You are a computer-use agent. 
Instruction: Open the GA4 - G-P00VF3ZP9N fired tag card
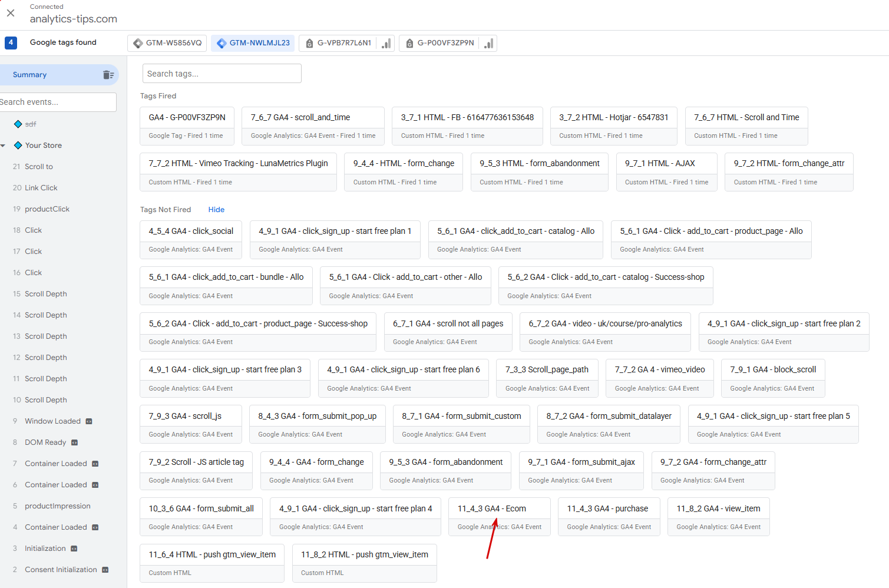pyautogui.click(x=187, y=126)
